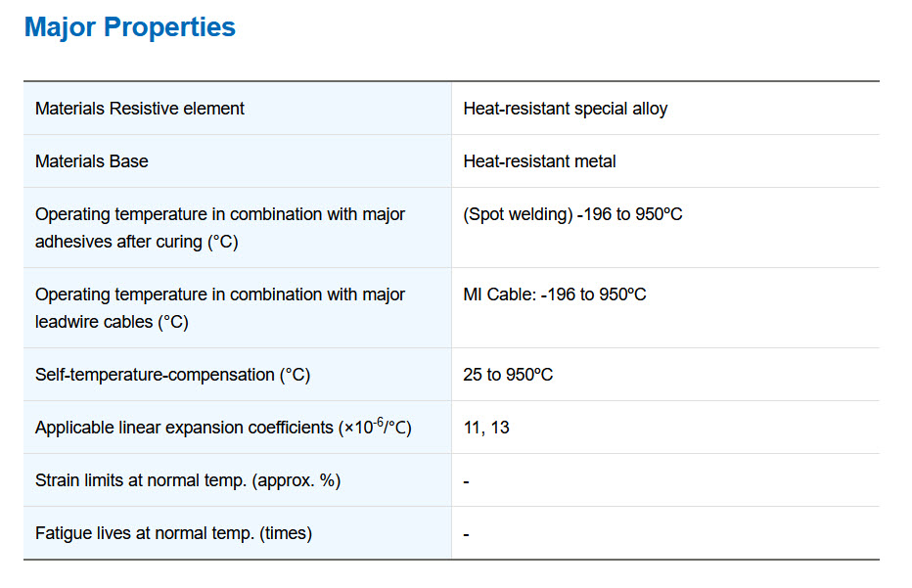Click the word Properties in the title

click(x=170, y=27)
